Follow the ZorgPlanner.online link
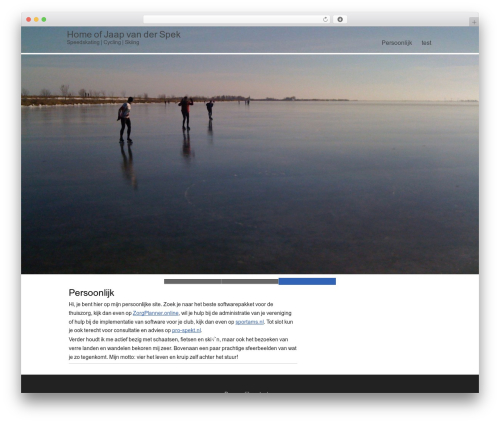This screenshot has height=423, width=500. [156, 313]
